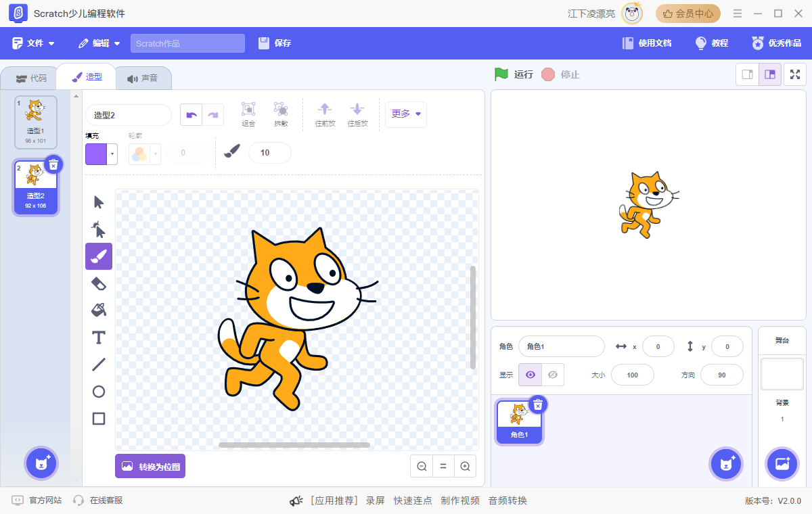Viewport: 812px width, 514px height.
Task: Open 音频转换 app link
Action: coord(507,500)
